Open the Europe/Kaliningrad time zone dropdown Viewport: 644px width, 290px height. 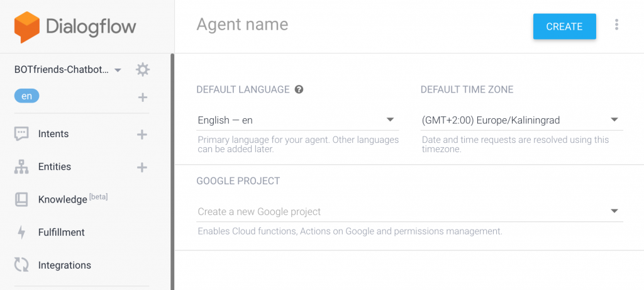[x=521, y=120]
